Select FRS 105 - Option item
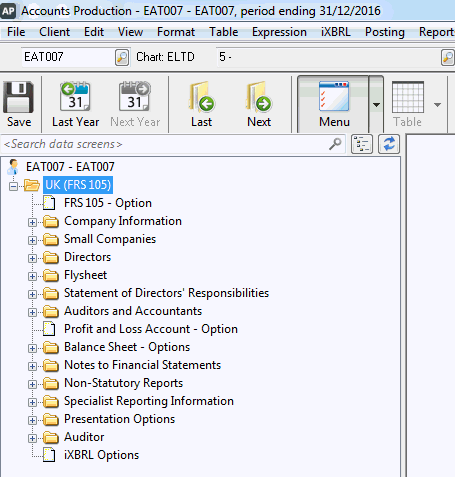Image resolution: width=455 pixels, height=477 pixels. 108,203
